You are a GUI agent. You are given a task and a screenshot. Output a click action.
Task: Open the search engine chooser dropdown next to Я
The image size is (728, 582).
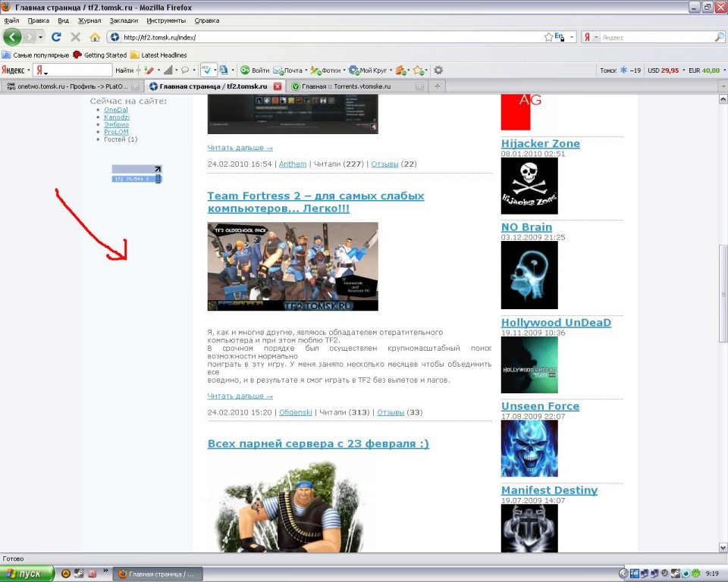coord(596,37)
